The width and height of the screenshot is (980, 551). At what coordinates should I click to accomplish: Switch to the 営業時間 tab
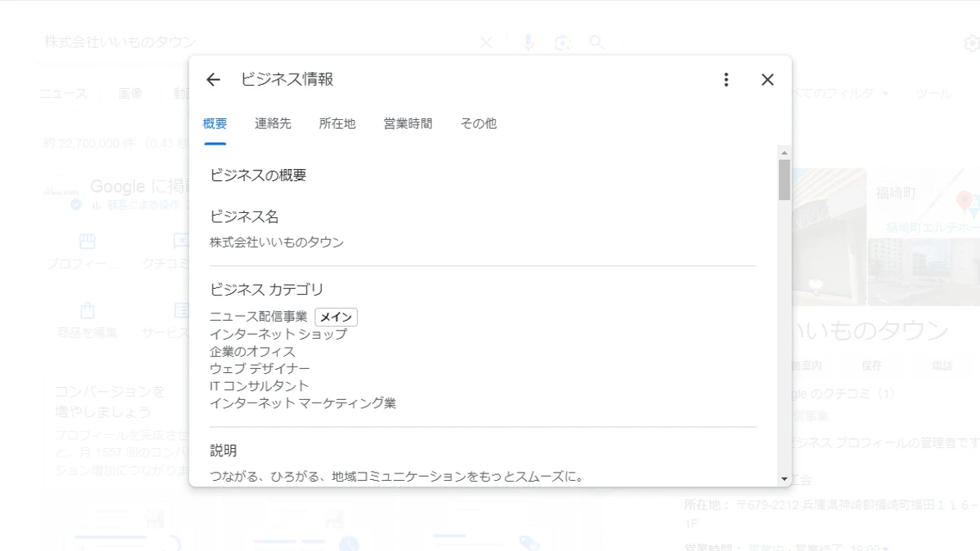click(x=408, y=123)
